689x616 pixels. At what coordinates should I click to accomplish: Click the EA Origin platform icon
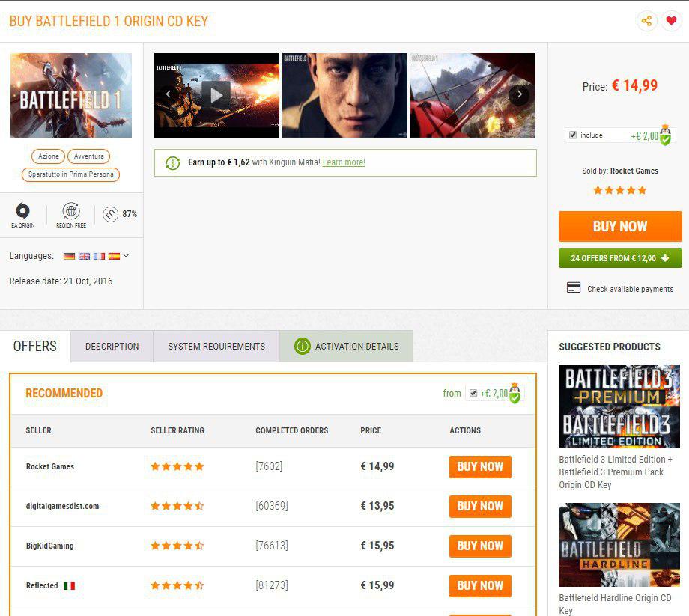[x=23, y=211]
